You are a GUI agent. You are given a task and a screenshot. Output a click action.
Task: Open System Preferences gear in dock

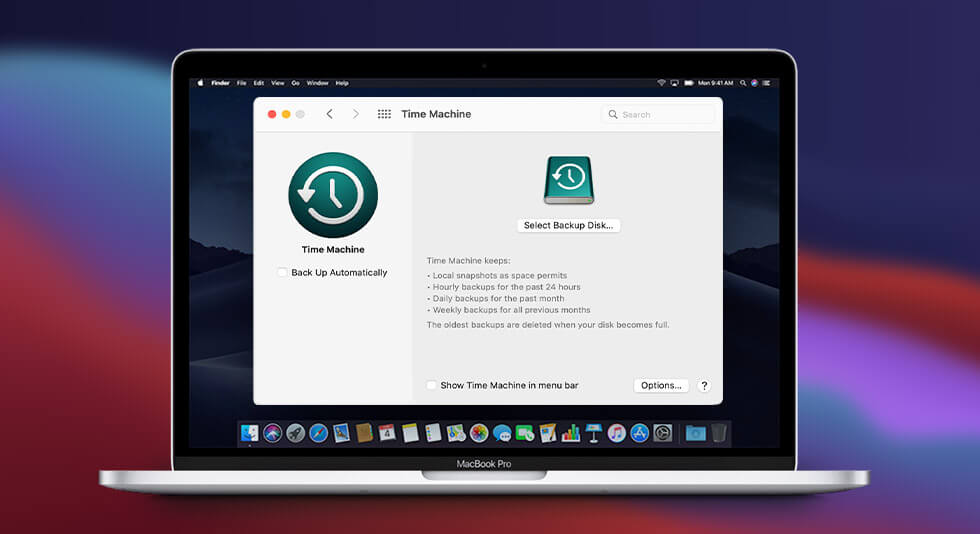(662, 433)
